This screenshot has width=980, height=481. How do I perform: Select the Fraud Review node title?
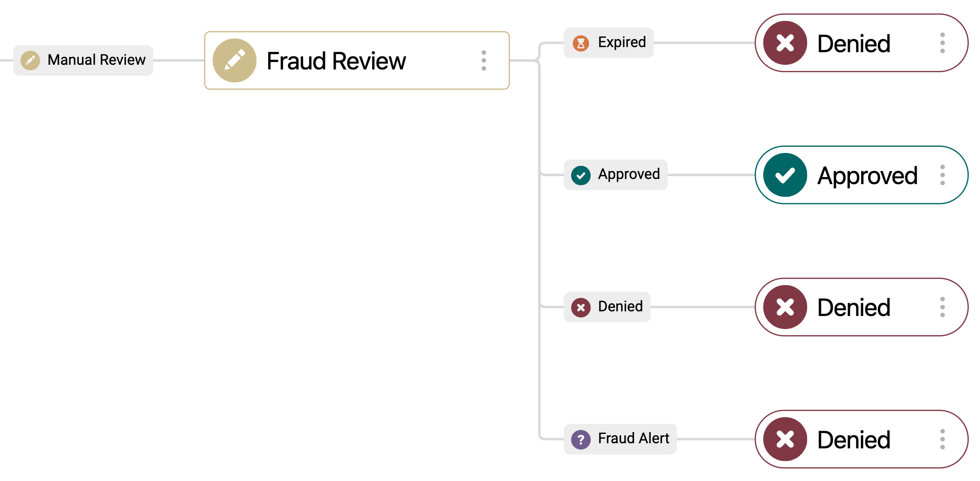pos(335,60)
